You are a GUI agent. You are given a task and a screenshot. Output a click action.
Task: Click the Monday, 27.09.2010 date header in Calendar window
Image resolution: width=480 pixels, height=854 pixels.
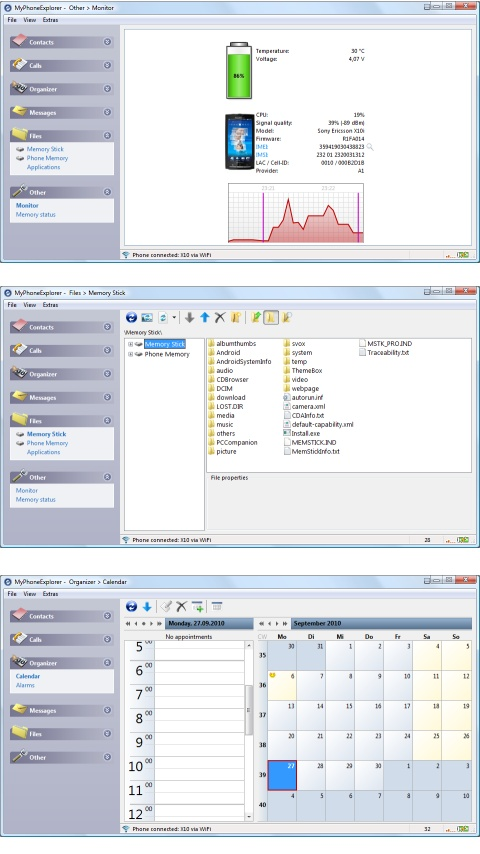[x=210, y=623]
